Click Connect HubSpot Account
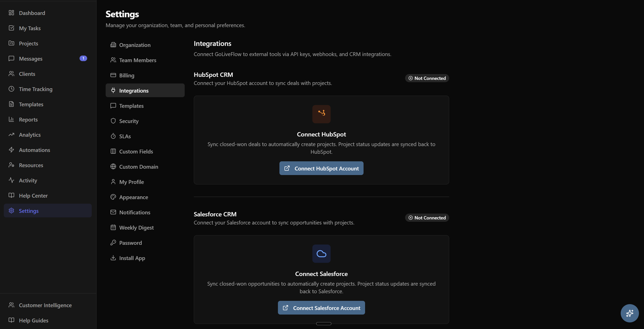The height and width of the screenshot is (329, 644). click(x=321, y=168)
